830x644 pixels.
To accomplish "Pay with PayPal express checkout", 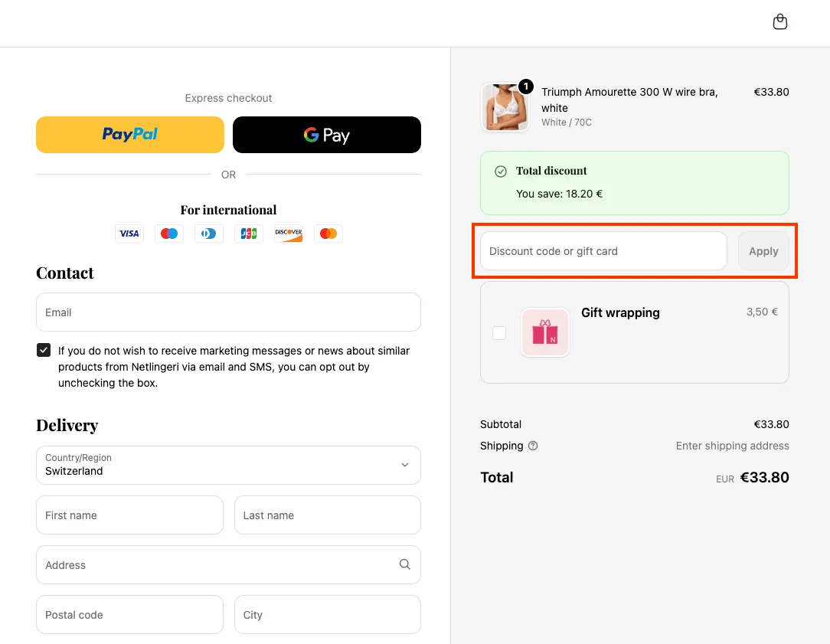I will click(129, 135).
